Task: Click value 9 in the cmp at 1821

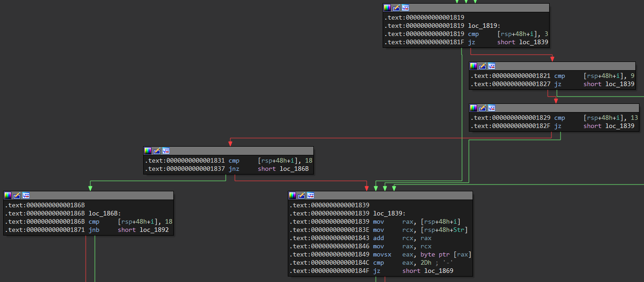Action: [x=633, y=76]
